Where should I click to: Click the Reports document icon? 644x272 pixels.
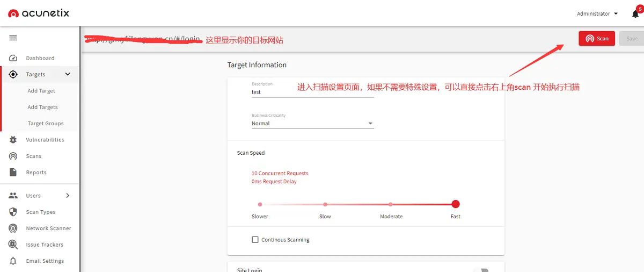tap(13, 173)
